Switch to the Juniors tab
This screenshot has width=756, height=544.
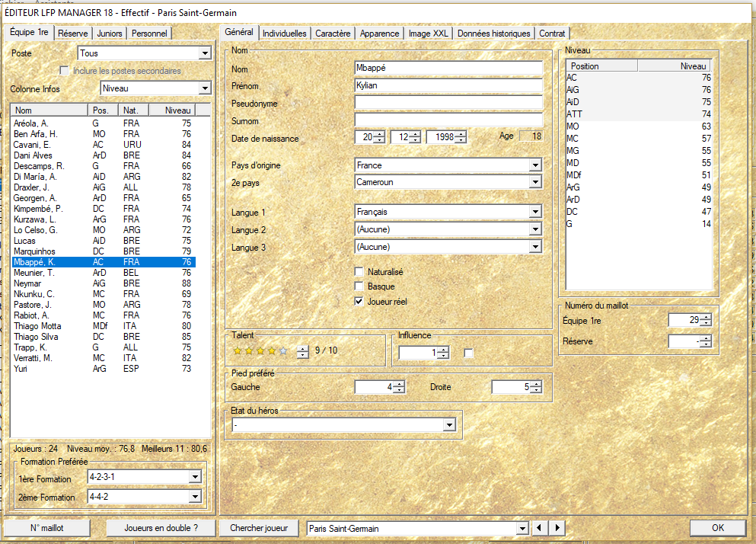click(x=110, y=34)
